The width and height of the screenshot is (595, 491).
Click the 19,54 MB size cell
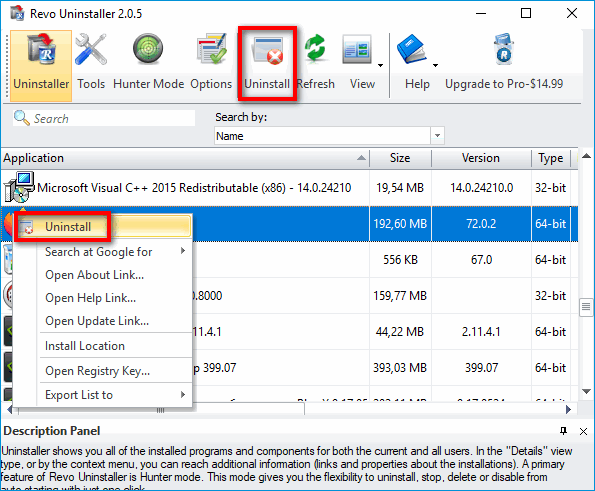pyautogui.click(x=400, y=187)
